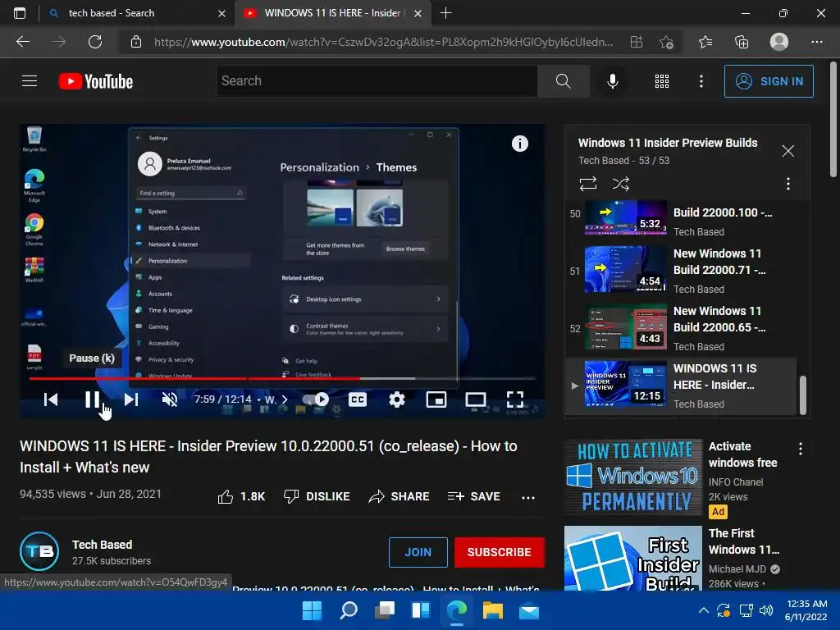Play playlist video Build 22000.100
The width and height of the screenshot is (840, 630).
click(680, 218)
